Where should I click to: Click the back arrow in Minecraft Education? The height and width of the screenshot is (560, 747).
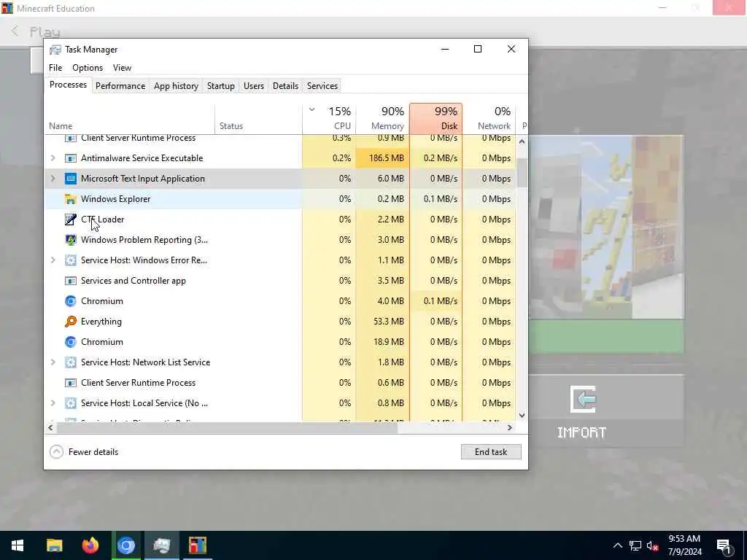click(x=15, y=31)
